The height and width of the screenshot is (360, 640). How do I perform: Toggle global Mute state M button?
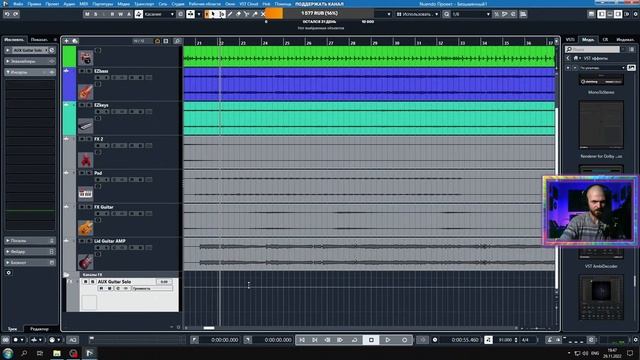pyautogui.click(x=87, y=14)
